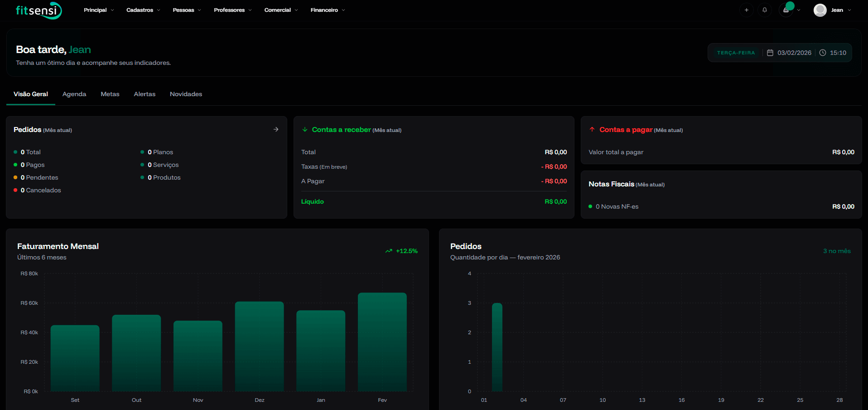Expand the Financeiro menu chevron
Screen dimensions: 868x410
[x=344, y=10]
